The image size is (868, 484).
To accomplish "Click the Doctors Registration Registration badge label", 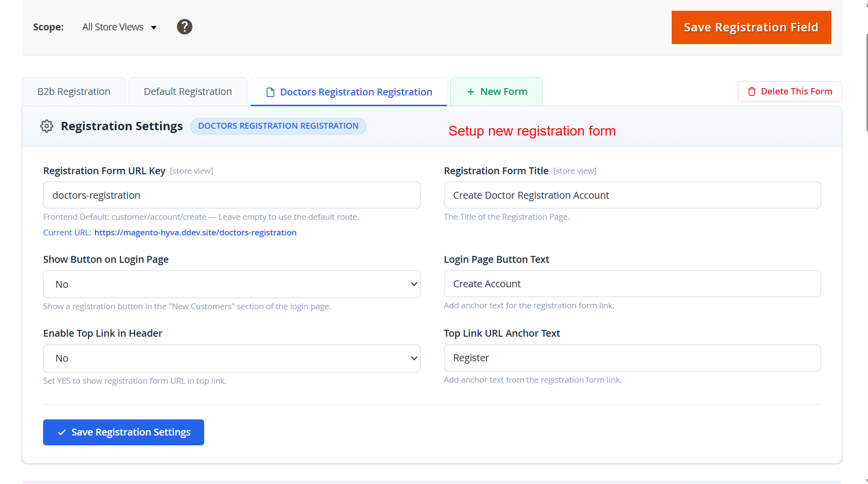I will [x=278, y=126].
